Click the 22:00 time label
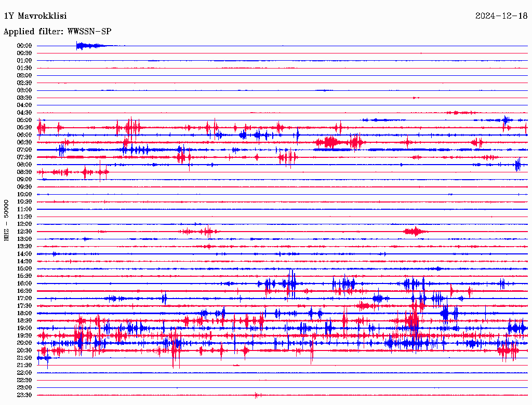532x405 pixels. (x=24, y=373)
